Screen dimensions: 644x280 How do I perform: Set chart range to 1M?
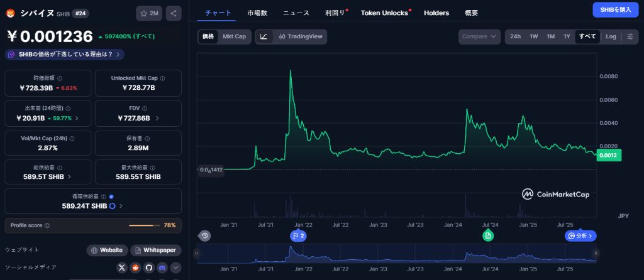coord(550,36)
